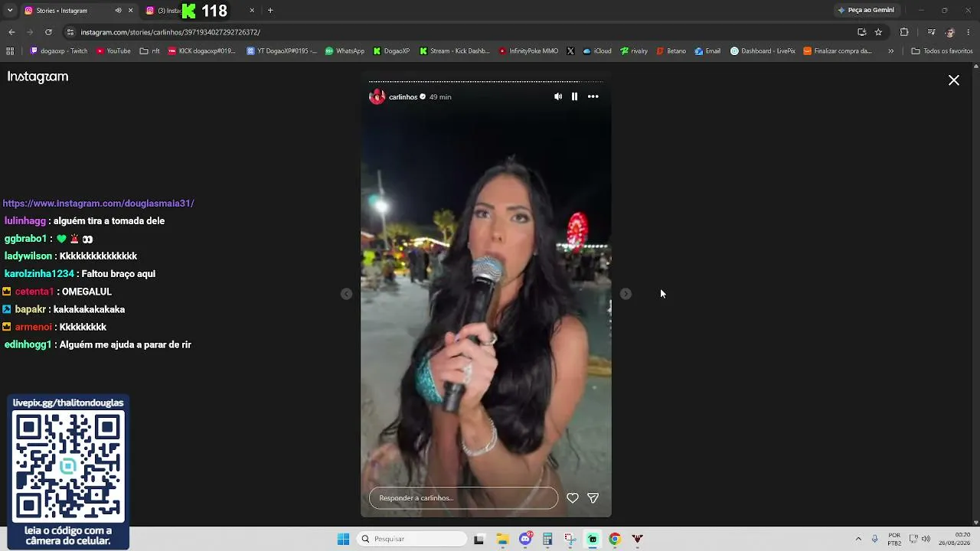
Task: Open the DogaoXP Kick bookmark
Action: pos(392,51)
